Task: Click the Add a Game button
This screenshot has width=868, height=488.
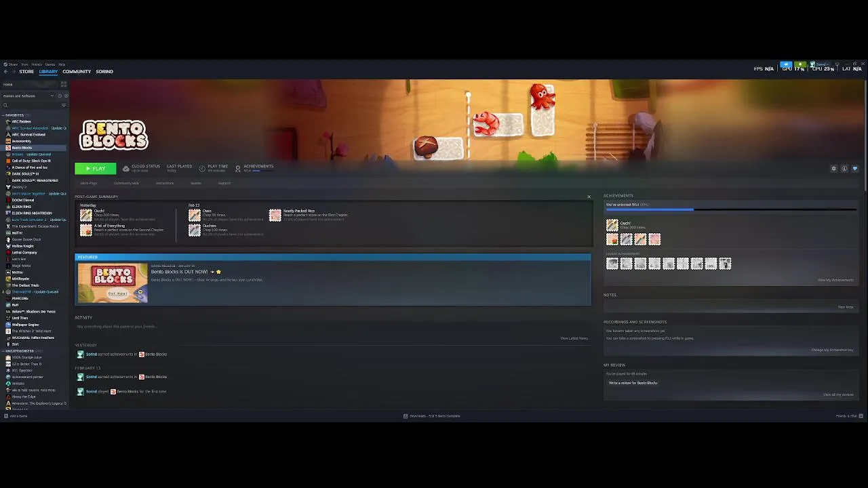Action: click(16, 415)
